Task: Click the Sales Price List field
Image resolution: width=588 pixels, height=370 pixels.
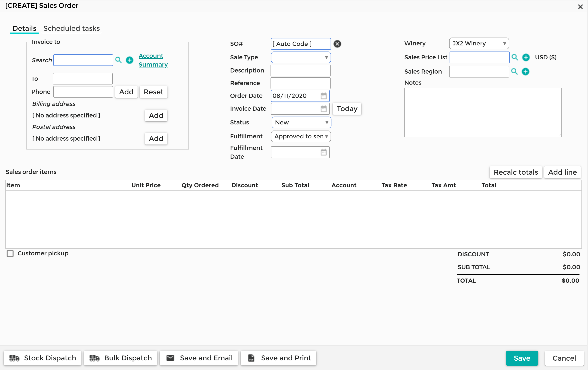Action: click(479, 57)
